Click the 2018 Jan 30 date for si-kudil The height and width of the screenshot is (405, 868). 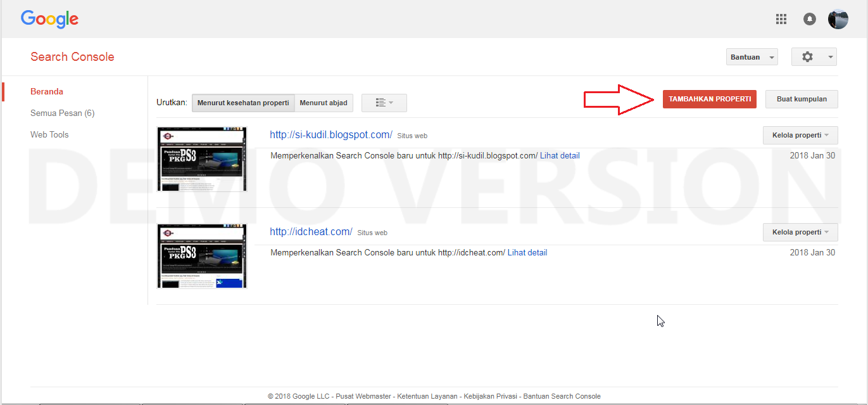click(812, 155)
